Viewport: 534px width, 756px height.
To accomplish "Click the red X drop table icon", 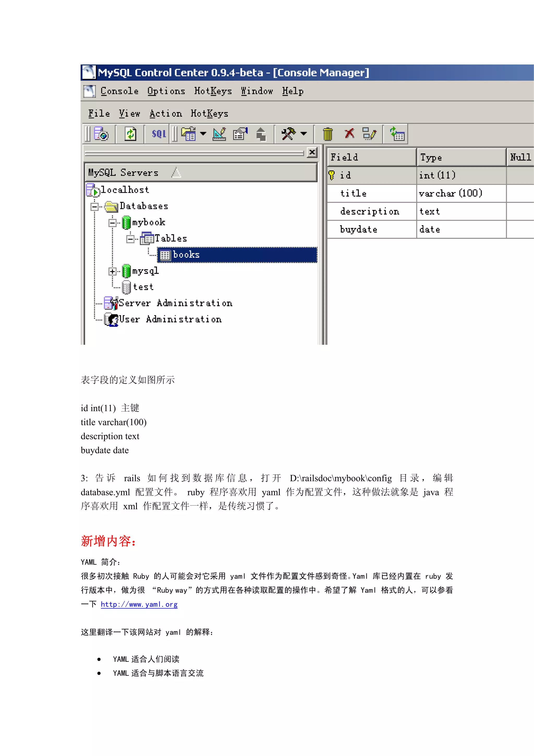I will pos(349,133).
